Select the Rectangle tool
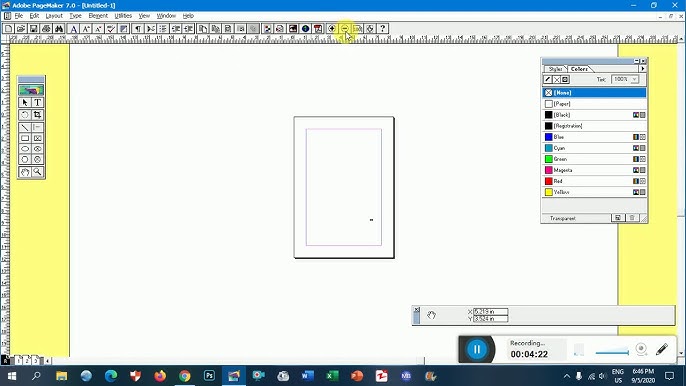Viewport: 686px width, 386px height. [x=25, y=138]
